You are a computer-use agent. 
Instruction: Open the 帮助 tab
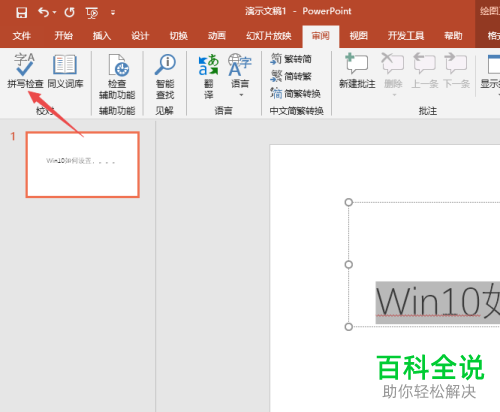(x=453, y=36)
